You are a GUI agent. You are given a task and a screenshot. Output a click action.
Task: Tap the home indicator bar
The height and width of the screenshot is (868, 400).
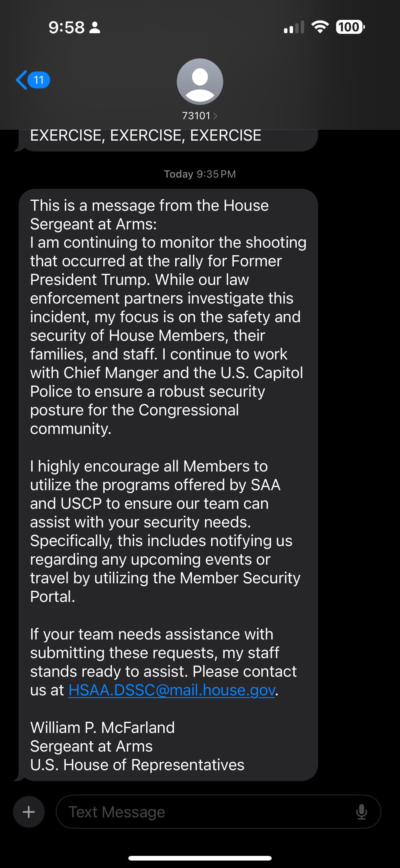click(x=200, y=858)
